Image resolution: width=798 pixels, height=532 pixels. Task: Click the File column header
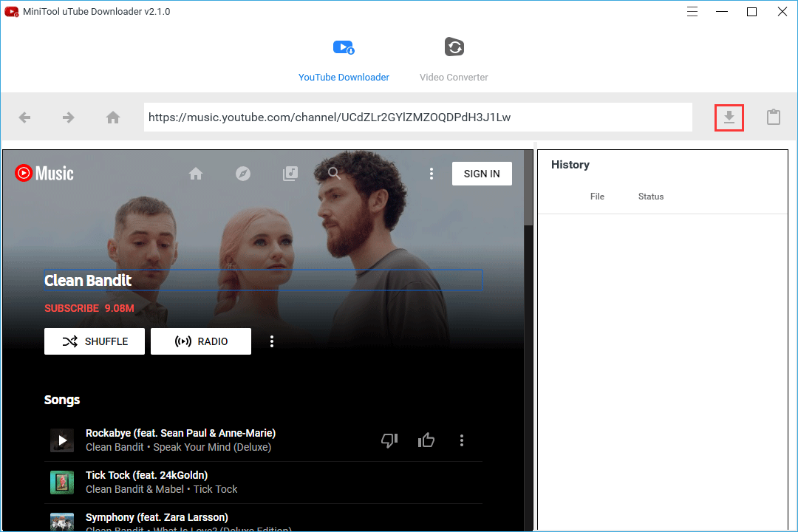point(597,197)
